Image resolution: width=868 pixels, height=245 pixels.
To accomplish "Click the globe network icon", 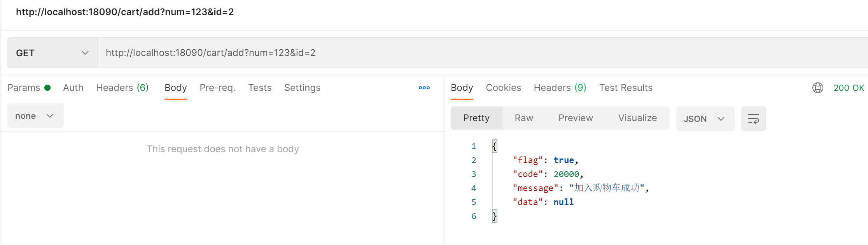I will click(x=817, y=88).
